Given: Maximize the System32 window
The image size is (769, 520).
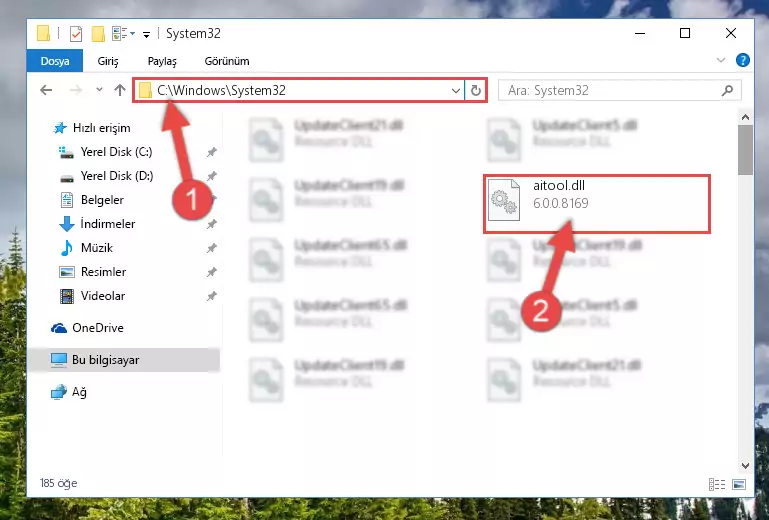Looking at the screenshot, I should point(685,33).
